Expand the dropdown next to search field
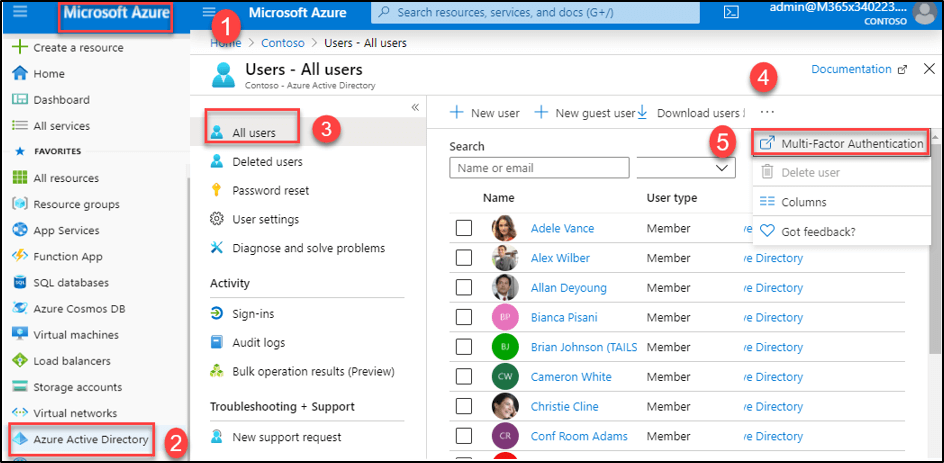Viewport: 944px width, 463px height. [724, 168]
